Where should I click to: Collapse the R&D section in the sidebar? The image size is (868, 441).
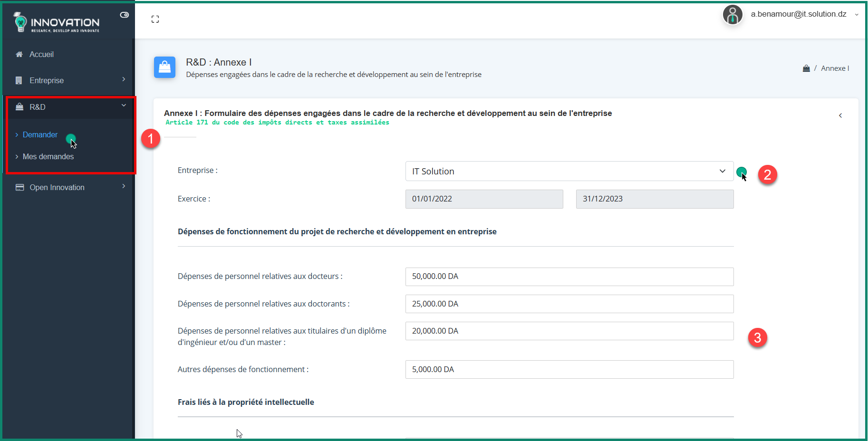coord(124,105)
